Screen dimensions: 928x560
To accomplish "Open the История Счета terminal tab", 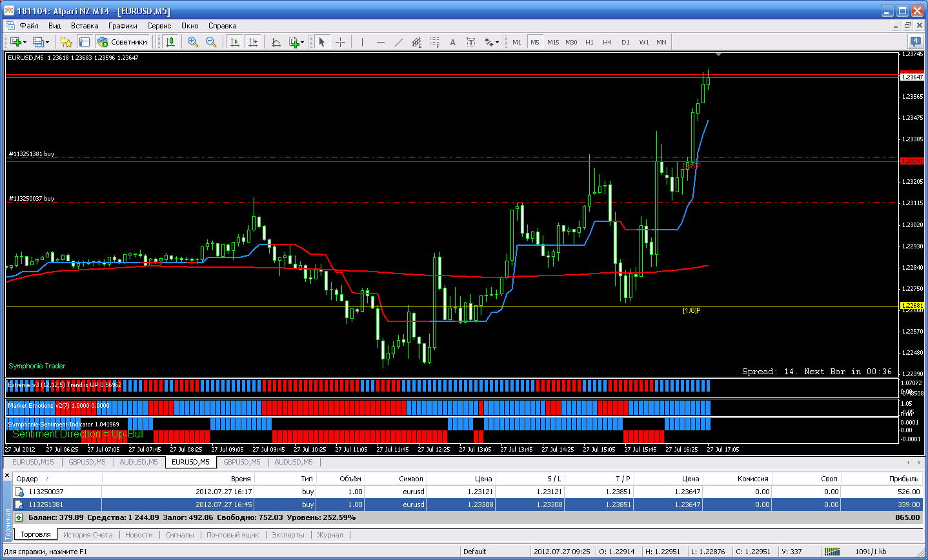I will (x=88, y=535).
